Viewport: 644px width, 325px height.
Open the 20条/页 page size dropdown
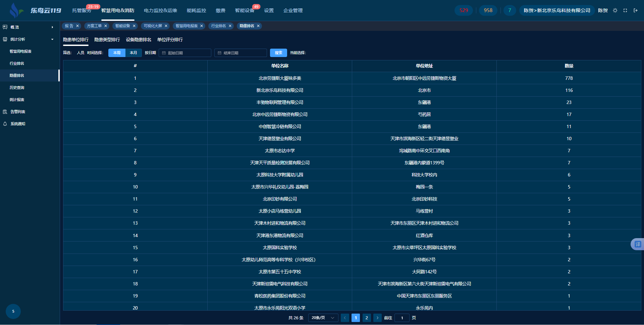pos(323,318)
